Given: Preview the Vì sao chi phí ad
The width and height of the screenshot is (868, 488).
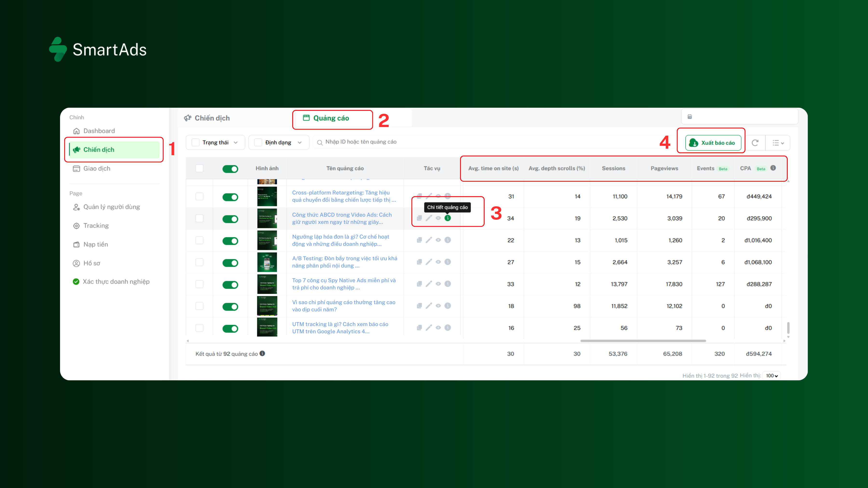Looking at the screenshot, I should (x=438, y=306).
